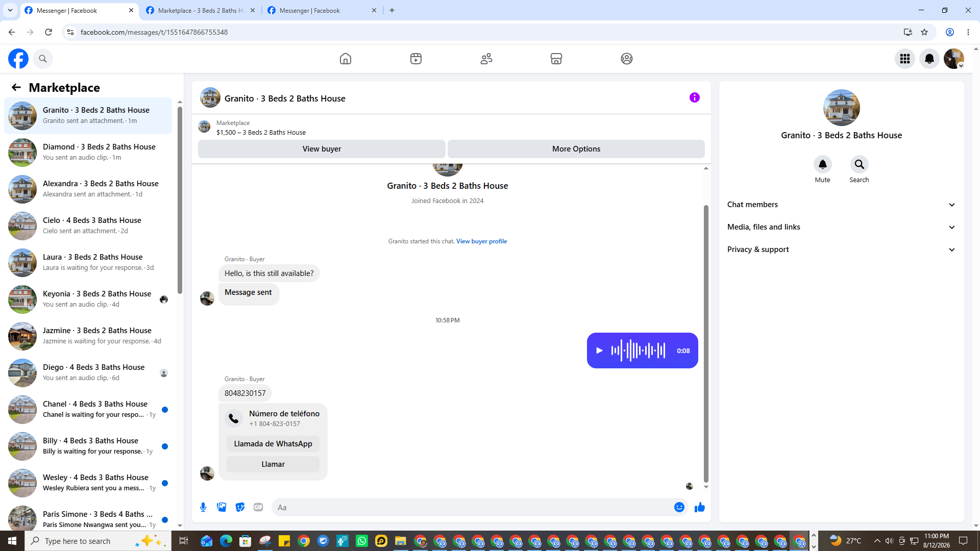Open the Chrome profile icon
The width and height of the screenshot is (980, 551).
click(950, 32)
